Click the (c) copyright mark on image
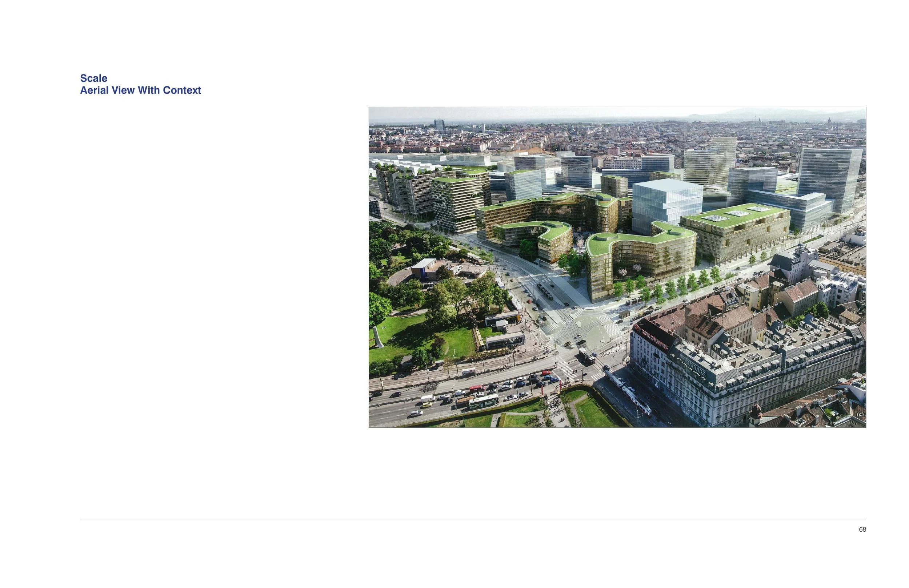Image resolution: width=909 pixels, height=588 pixels. pos(860,414)
